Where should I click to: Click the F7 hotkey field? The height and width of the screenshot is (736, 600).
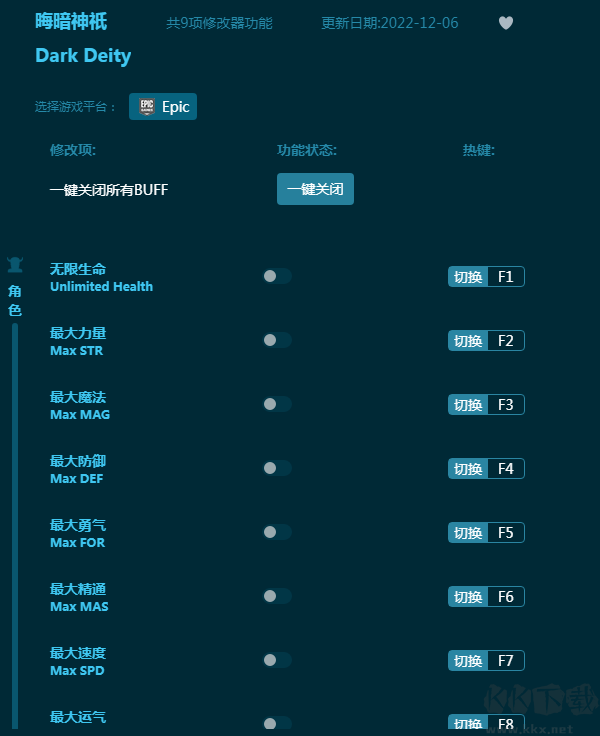click(x=505, y=661)
